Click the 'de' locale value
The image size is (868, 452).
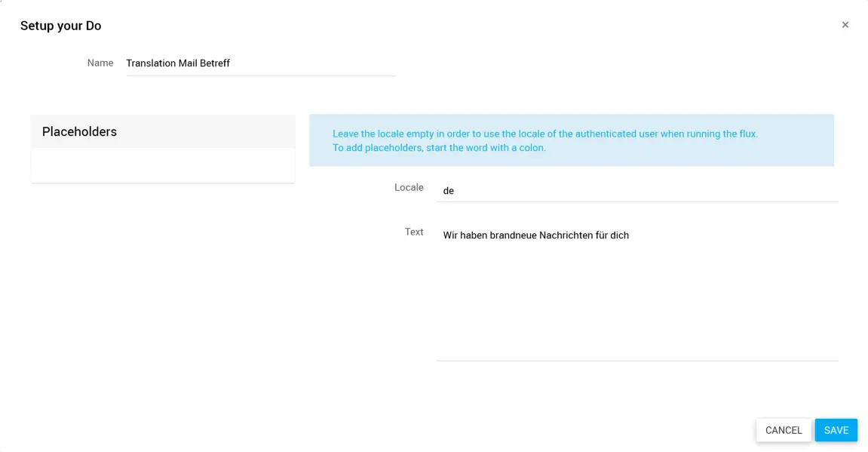click(x=448, y=191)
